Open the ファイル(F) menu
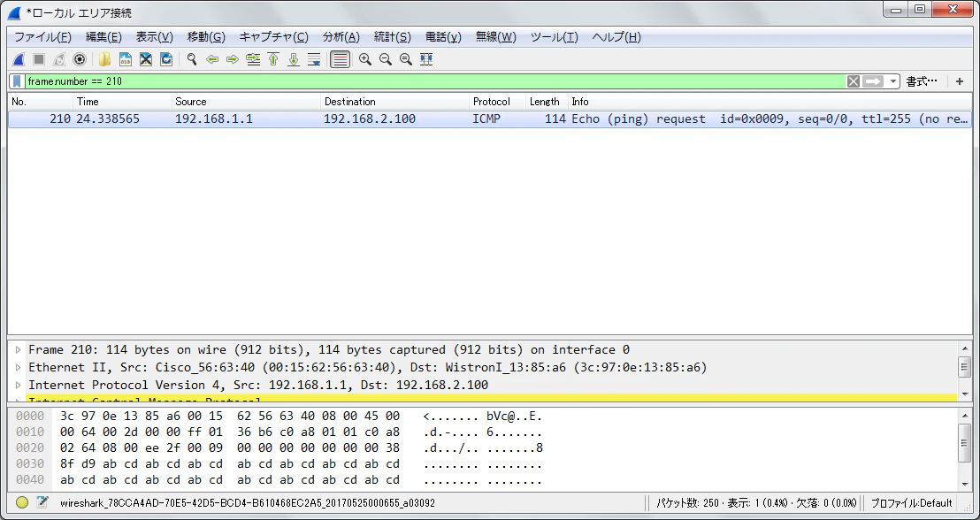 [43, 37]
